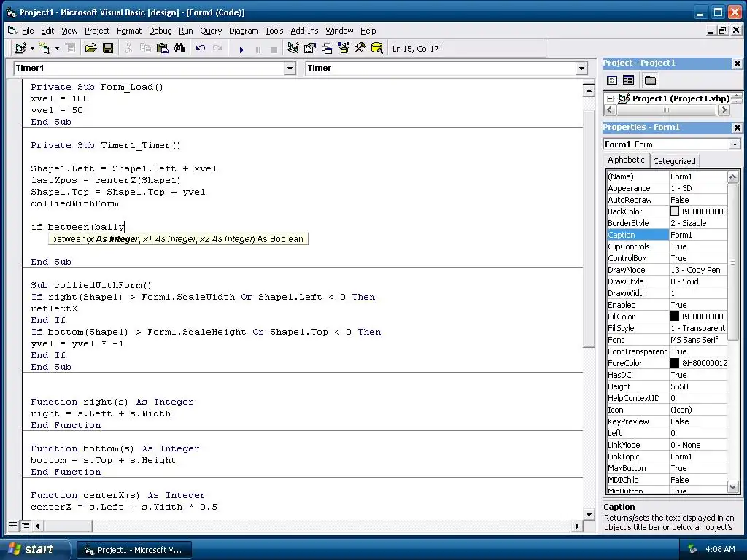This screenshot has height=560, width=747.
Task: Switch to Full Module View button
Action: coord(26,525)
